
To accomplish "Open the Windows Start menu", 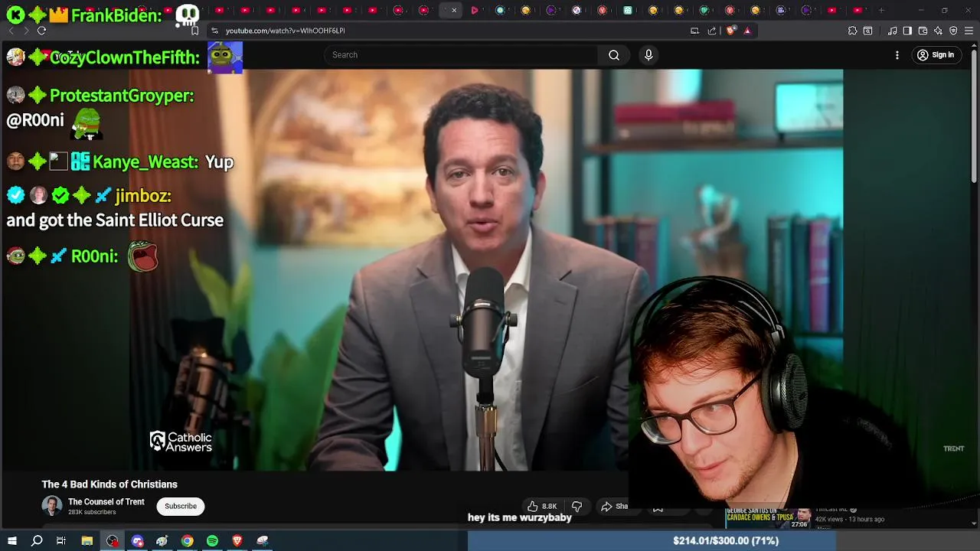I will pos(11,541).
